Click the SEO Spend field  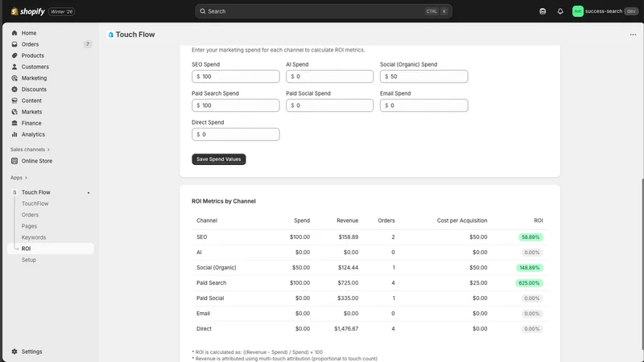click(x=235, y=76)
